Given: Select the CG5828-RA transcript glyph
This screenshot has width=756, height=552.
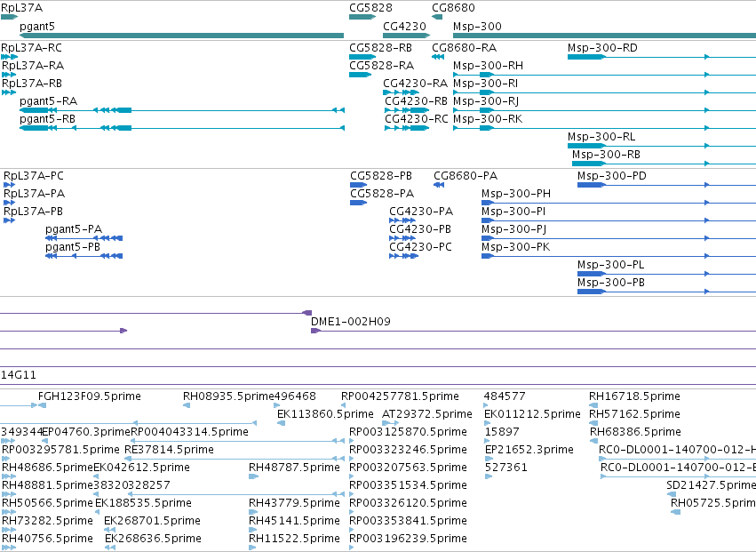Looking at the screenshot, I should [360, 75].
